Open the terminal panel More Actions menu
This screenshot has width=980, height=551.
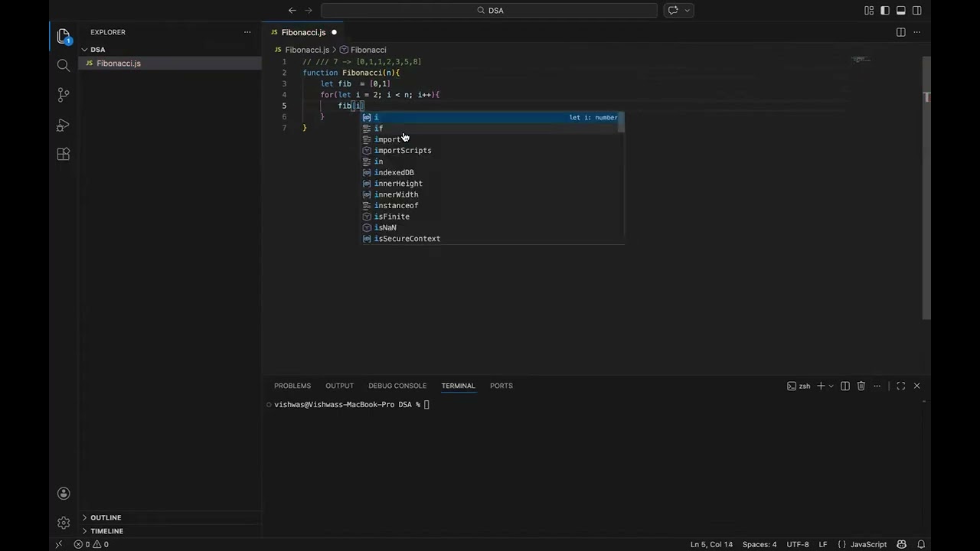point(877,386)
